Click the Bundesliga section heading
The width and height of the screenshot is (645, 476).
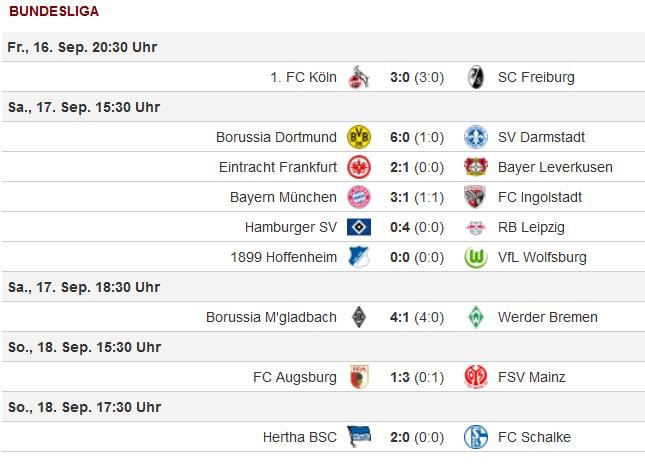tap(53, 11)
